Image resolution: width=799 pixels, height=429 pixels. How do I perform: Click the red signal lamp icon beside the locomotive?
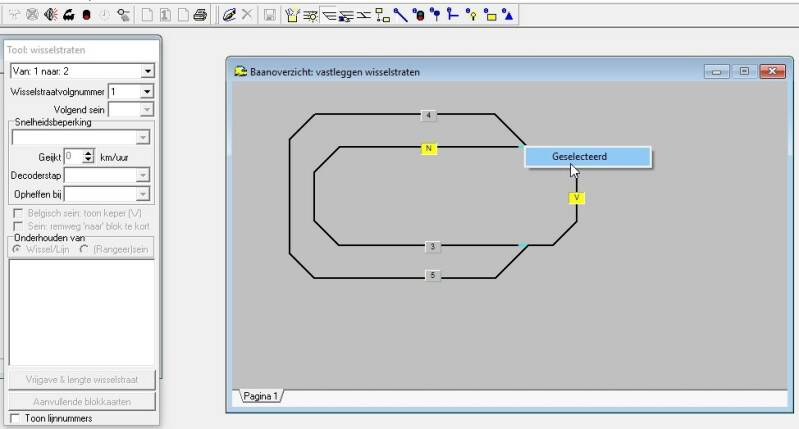pyautogui.click(x=87, y=15)
